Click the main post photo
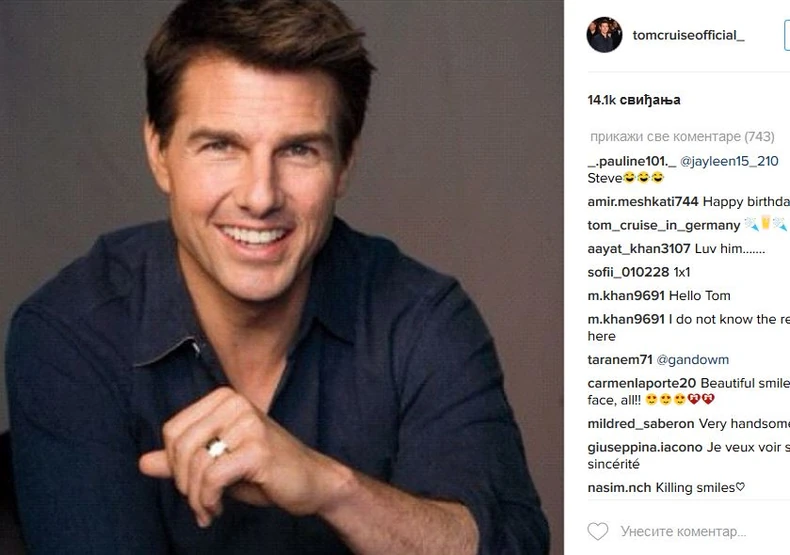This screenshot has width=790, height=555. coord(282,277)
